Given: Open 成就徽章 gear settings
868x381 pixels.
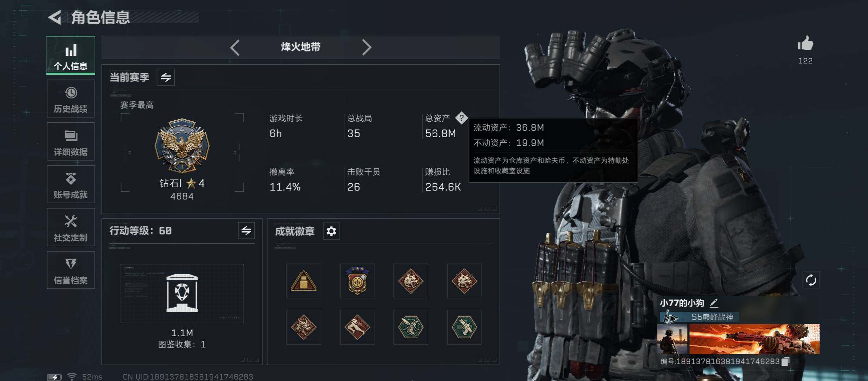Looking at the screenshot, I should tap(331, 231).
